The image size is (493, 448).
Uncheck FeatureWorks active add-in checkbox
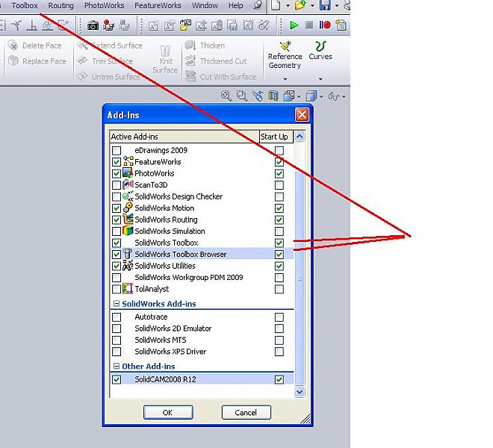pyautogui.click(x=117, y=162)
